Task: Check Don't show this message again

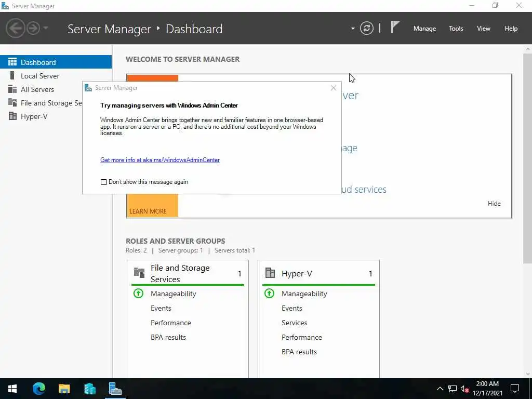Action: pyautogui.click(x=103, y=182)
